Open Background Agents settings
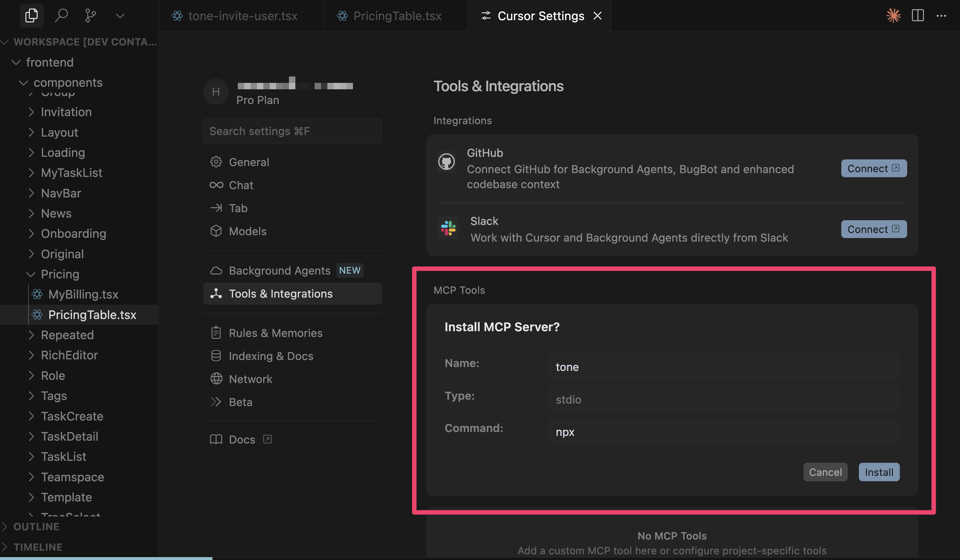960x560 pixels. click(x=292, y=270)
